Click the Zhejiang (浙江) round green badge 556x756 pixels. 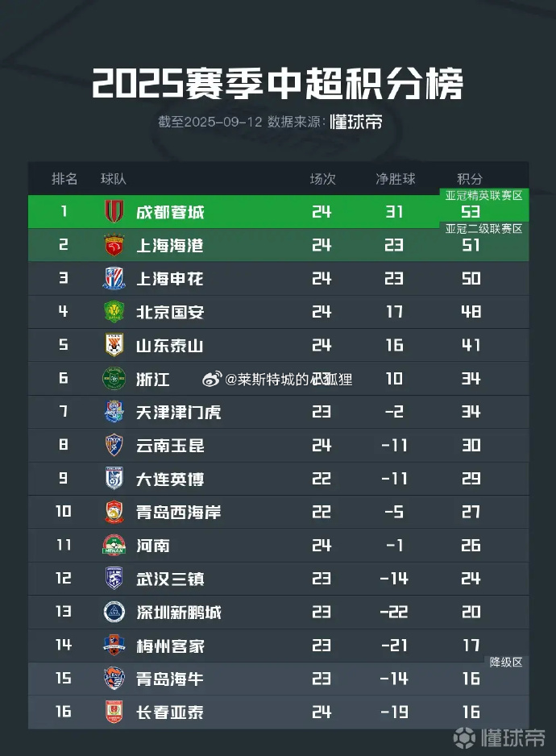(x=114, y=379)
